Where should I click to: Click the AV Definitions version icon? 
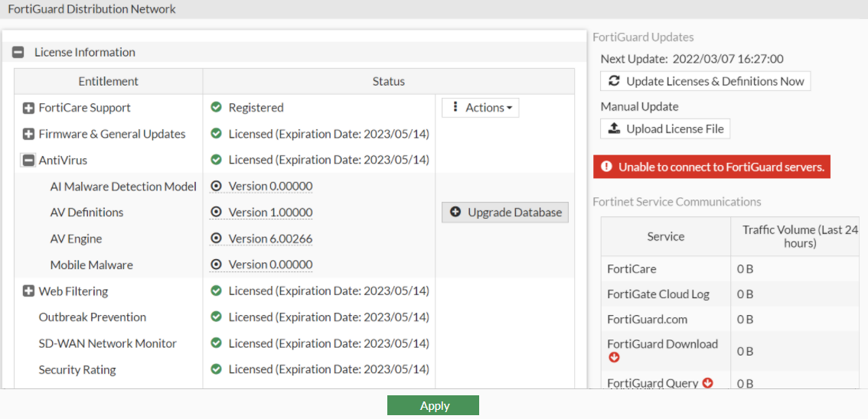[216, 213]
